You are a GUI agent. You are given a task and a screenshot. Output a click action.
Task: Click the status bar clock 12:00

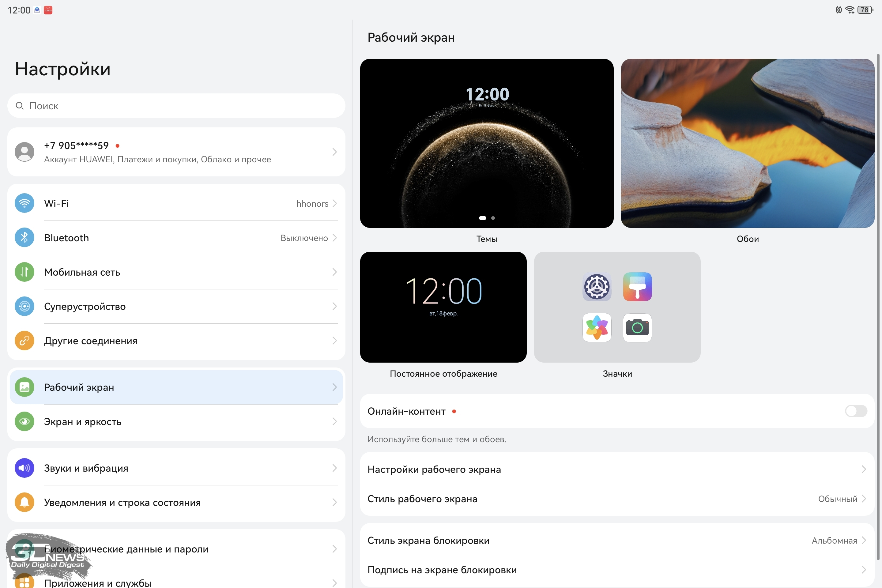coord(19,10)
